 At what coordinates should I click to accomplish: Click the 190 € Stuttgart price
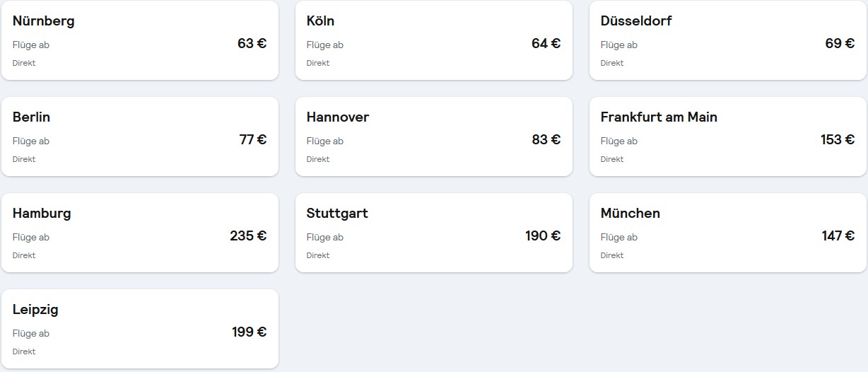542,236
